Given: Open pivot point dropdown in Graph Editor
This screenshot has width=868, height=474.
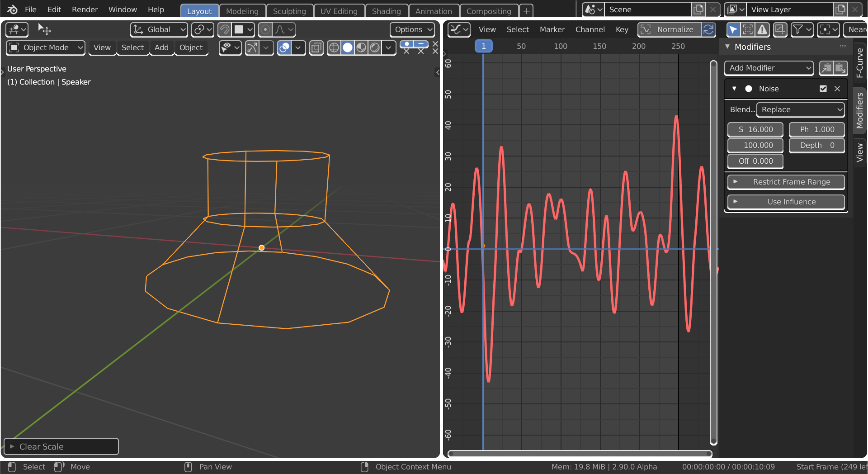Looking at the screenshot, I should pyautogui.click(x=828, y=29).
